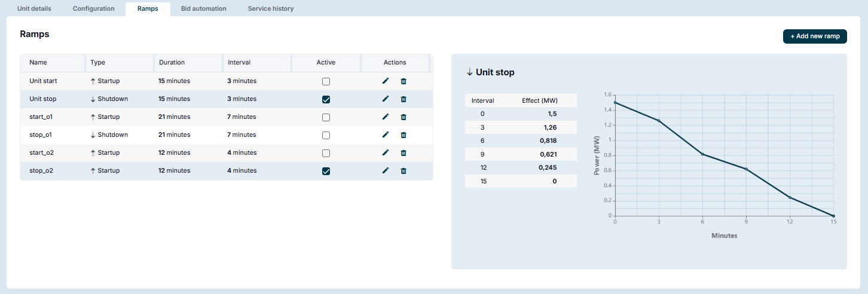This screenshot has height=294, width=868.
Task: Disable the stop_o2 active checkbox
Action: click(x=326, y=171)
